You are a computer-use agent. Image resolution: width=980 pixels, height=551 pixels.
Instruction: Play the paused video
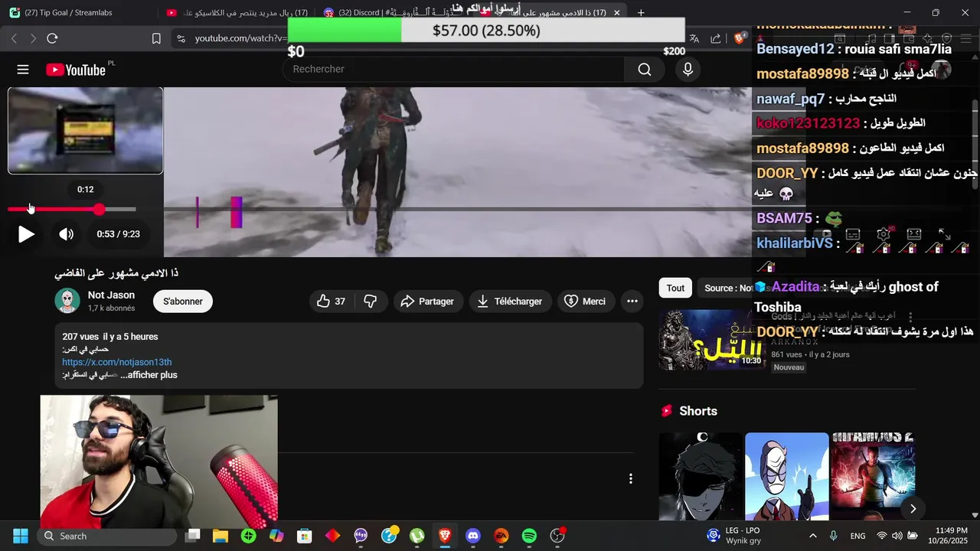pyautogui.click(x=26, y=234)
